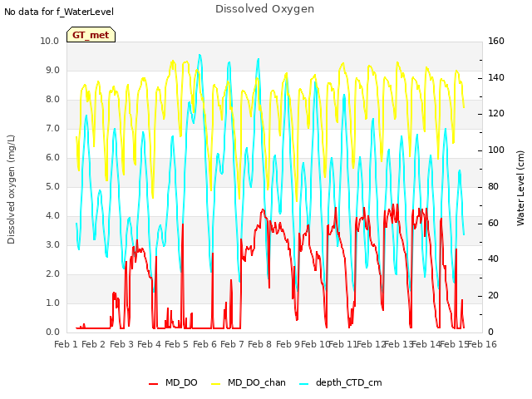The height and width of the screenshot is (399, 532).
Task: Click the Feb 16 x-axis label
Action: pos(482,344)
